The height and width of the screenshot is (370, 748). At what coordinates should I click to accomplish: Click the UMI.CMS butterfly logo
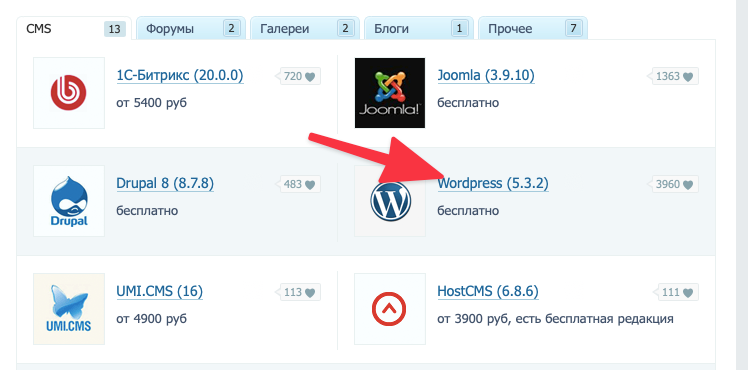point(69,309)
